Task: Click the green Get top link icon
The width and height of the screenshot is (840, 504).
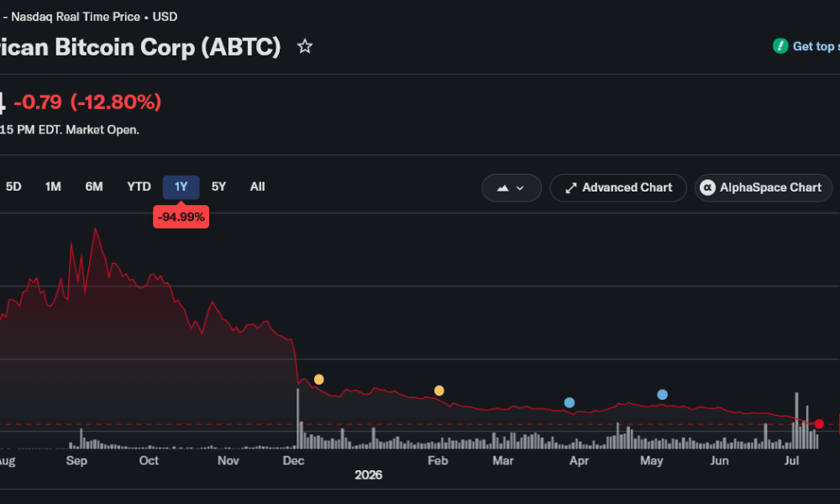Action: click(x=780, y=46)
